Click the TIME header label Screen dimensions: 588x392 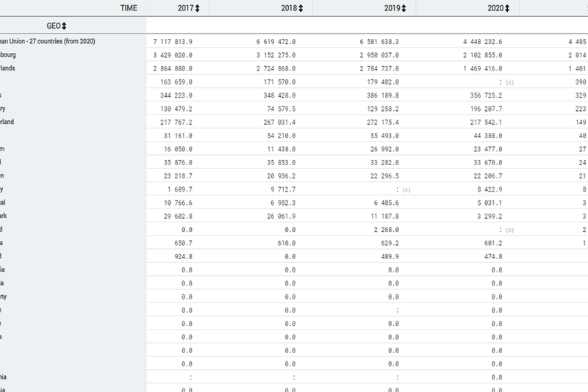pos(129,7)
